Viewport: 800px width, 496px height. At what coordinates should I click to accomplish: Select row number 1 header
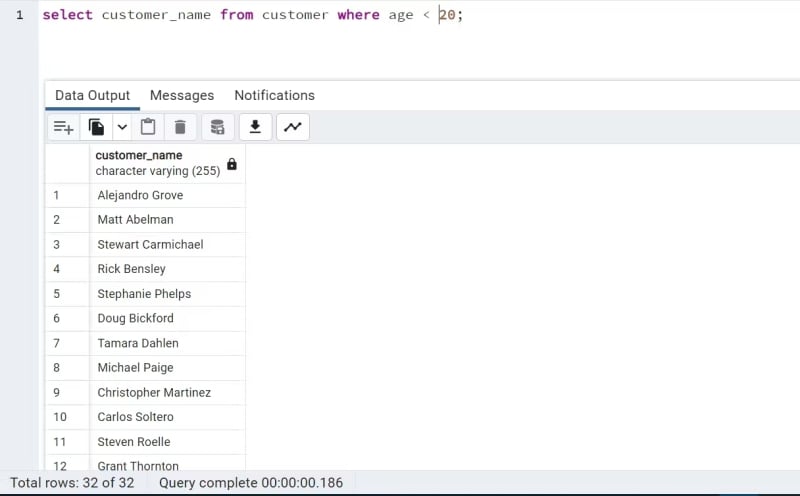point(67,195)
